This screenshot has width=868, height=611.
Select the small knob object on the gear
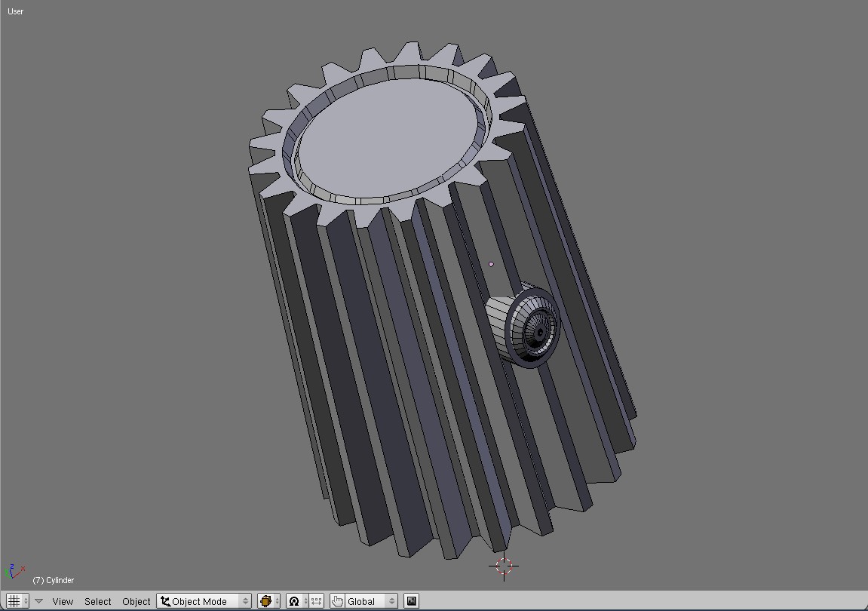(525, 327)
